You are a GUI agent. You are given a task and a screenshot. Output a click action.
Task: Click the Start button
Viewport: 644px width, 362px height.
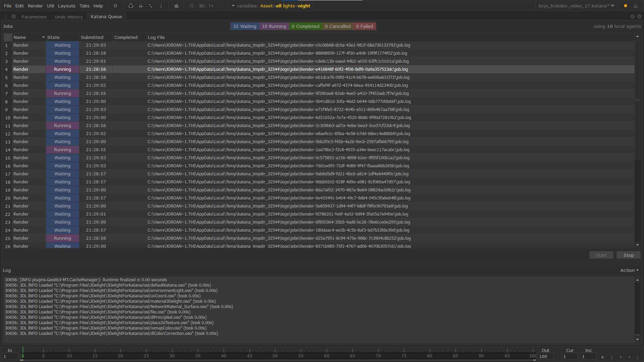[601, 255]
